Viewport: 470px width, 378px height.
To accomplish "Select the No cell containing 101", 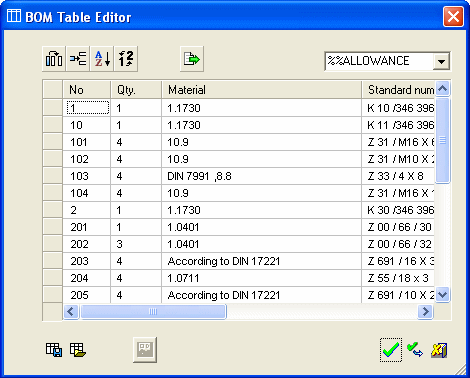I will [87, 142].
